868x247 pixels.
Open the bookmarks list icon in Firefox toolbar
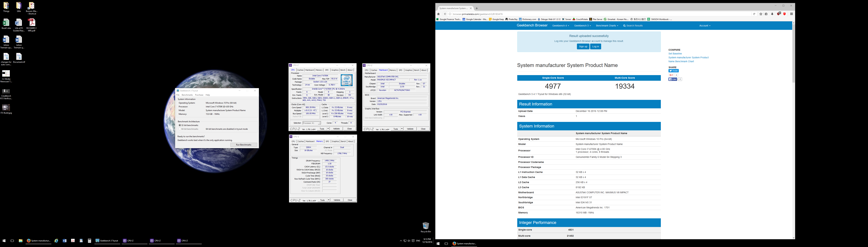[x=766, y=14]
